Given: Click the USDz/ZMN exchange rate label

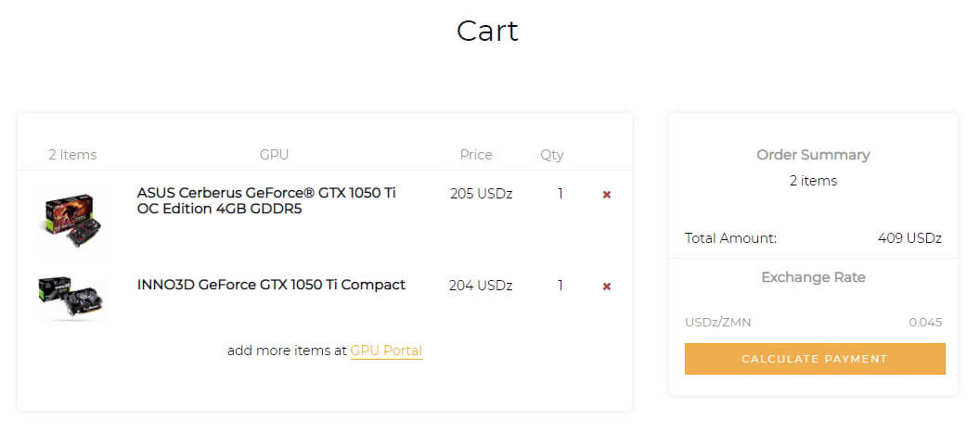Looking at the screenshot, I should coord(718,322).
